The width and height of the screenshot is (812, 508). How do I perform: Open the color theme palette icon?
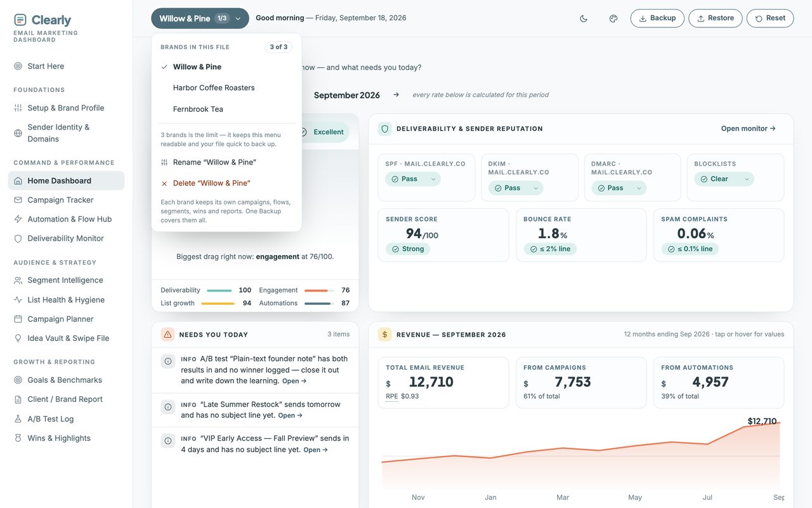pyautogui.click(x=613, y=18)
